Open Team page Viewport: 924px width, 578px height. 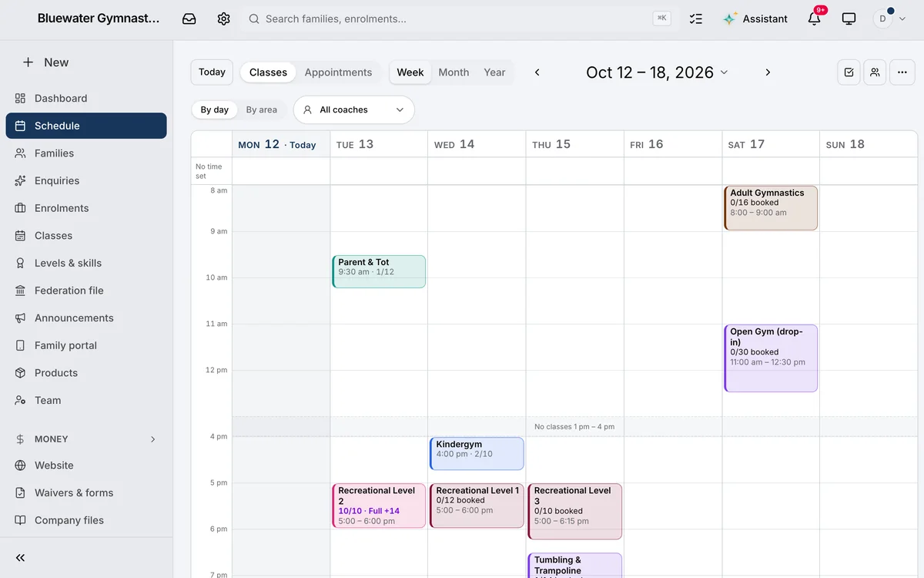click(86, 400)
